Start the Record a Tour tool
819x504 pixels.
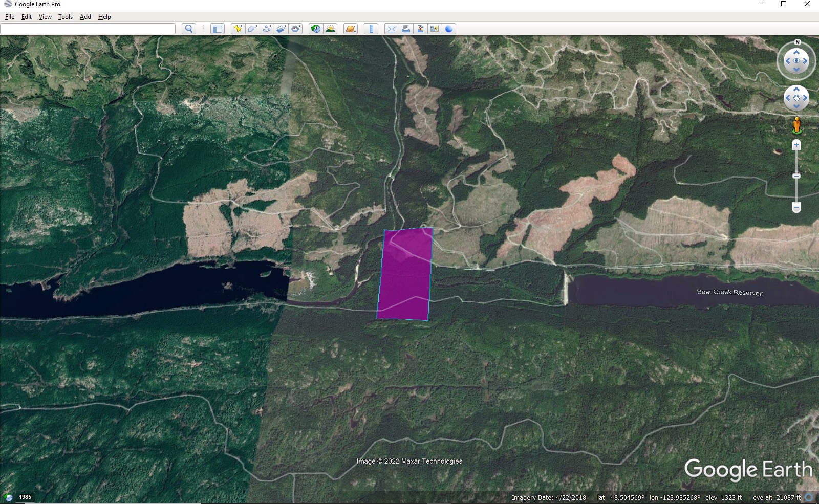[x=296, y=29]
